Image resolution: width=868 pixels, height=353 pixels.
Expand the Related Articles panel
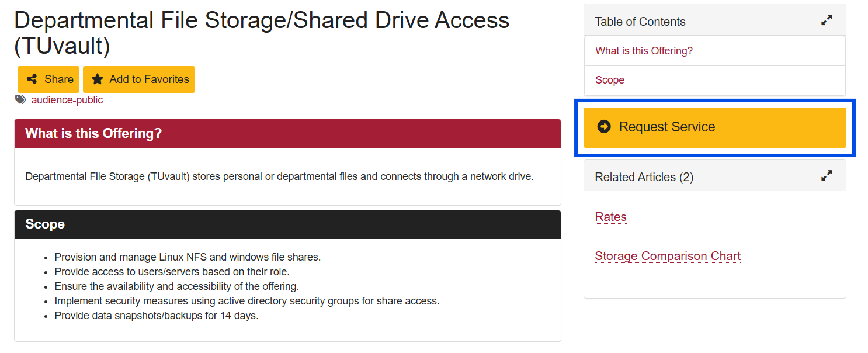click(827, 175)
